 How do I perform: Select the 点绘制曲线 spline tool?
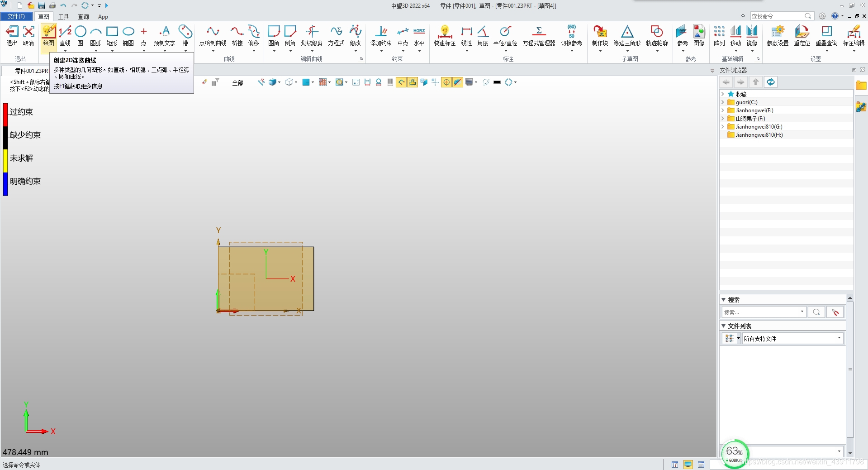(x=213, y=35)
